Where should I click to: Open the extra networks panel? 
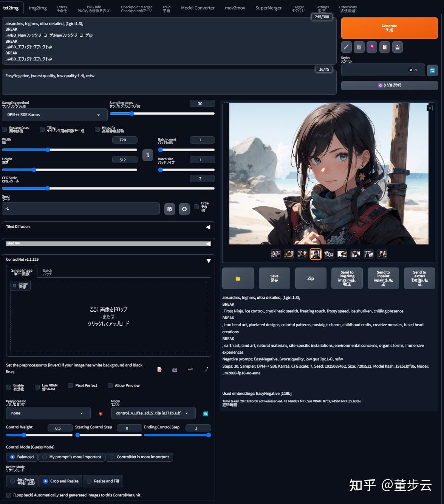pos(371,47)
